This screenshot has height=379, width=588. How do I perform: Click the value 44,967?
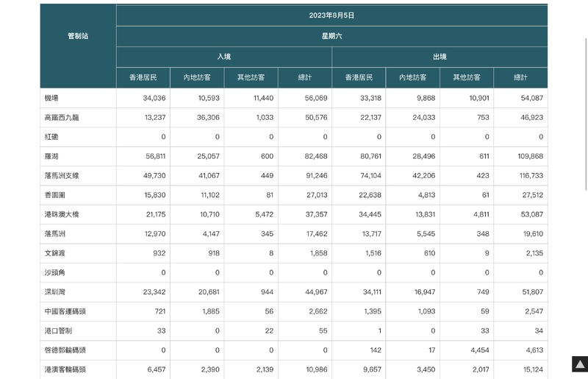tap(316, 292)
